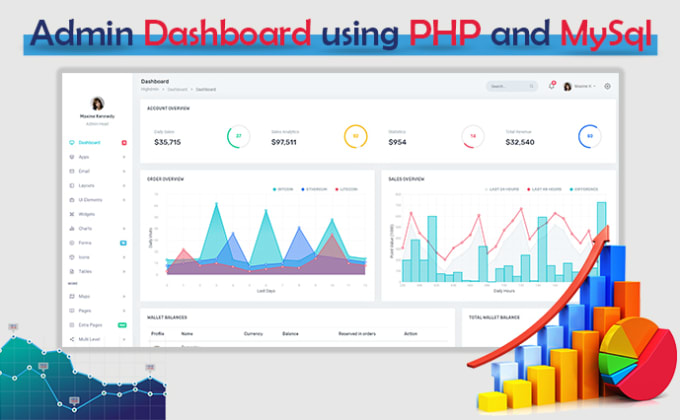This screenshot has width=680, height=420.
Task: Open the Forms sidebar menu item
Action: tap(85, 243)
